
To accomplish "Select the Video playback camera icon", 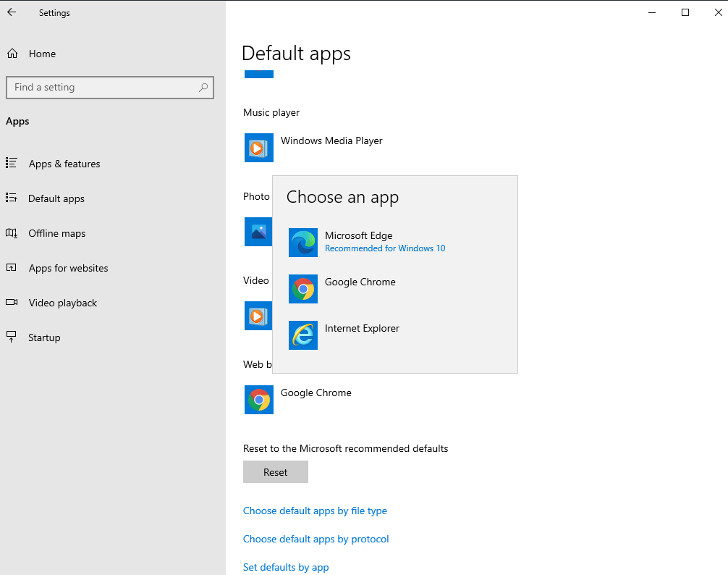I will [12, 303].
